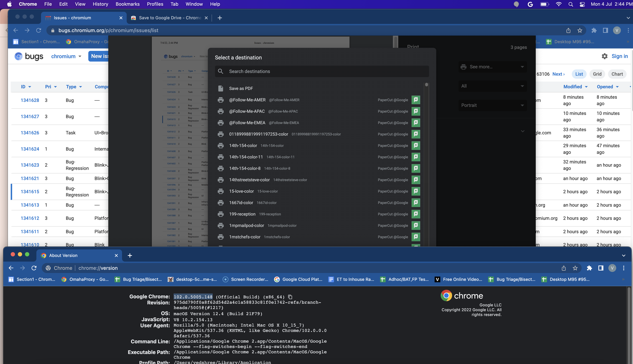This screenshot has width=633, height=364.
Task: Open three-dot menu in About Version window
Action: [x=624, y=268]
